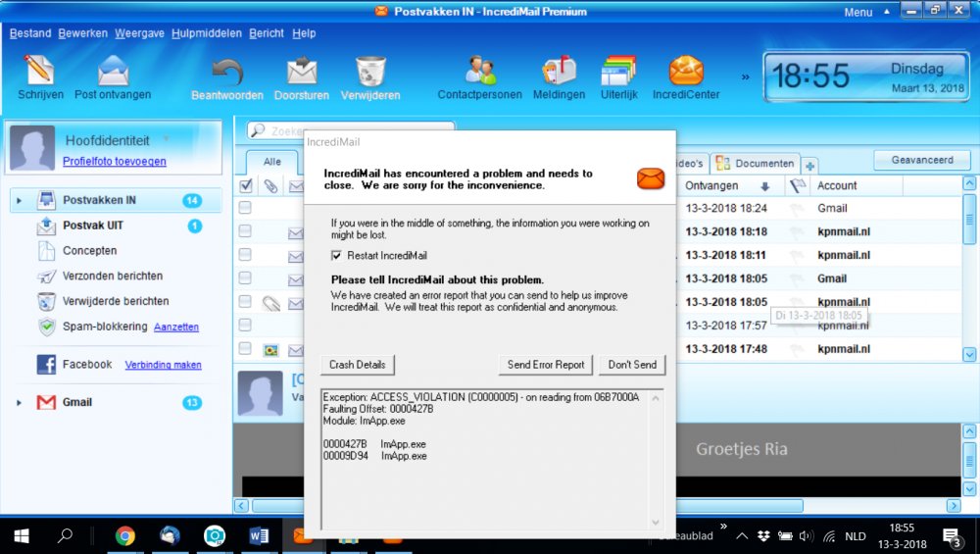Image resolution: width=980 pixels, height=554 pixels.
Task: Launch IncrediCenter from the toolbar
Action: click(686, 71)
